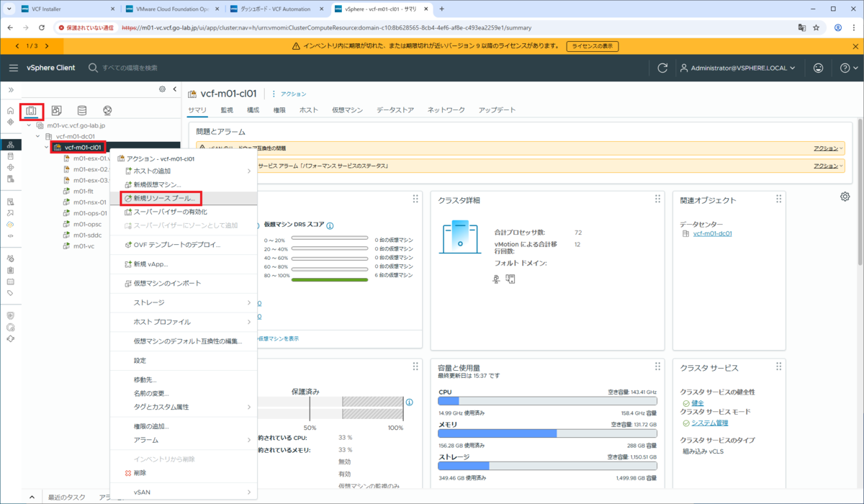
Task: Switch to the Networking inventory view icon
Action: (x=107, y=111)
